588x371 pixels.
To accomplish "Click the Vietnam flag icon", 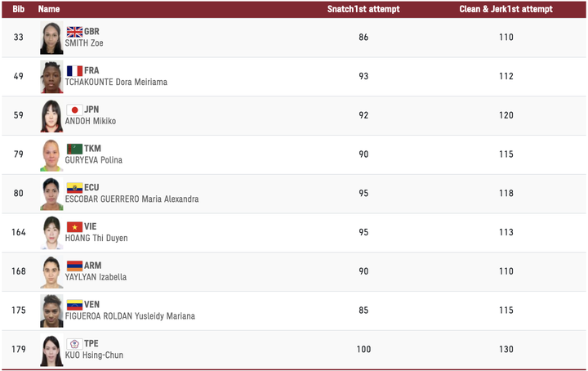I will point(74,227).
